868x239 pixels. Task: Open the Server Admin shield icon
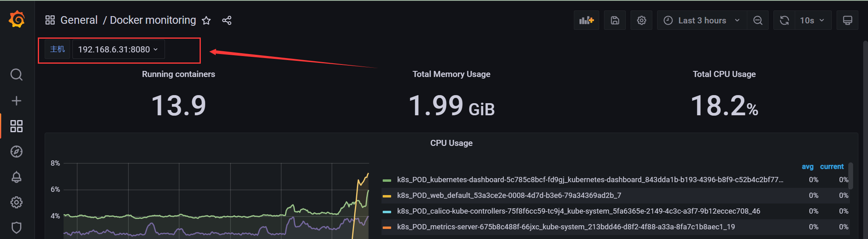point(16,228)
